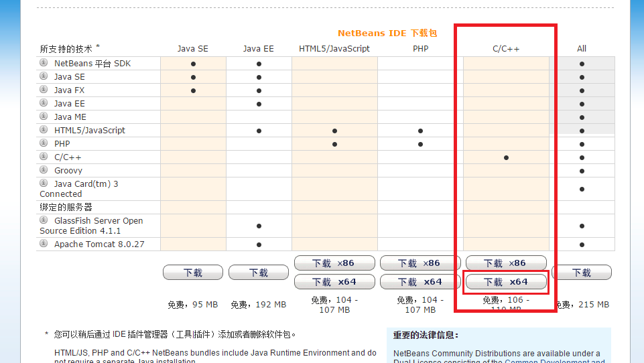The height and width of the screenshot is (363, 644).
Task: Download the Java SE bundle
Action: (x=193, y=272)
